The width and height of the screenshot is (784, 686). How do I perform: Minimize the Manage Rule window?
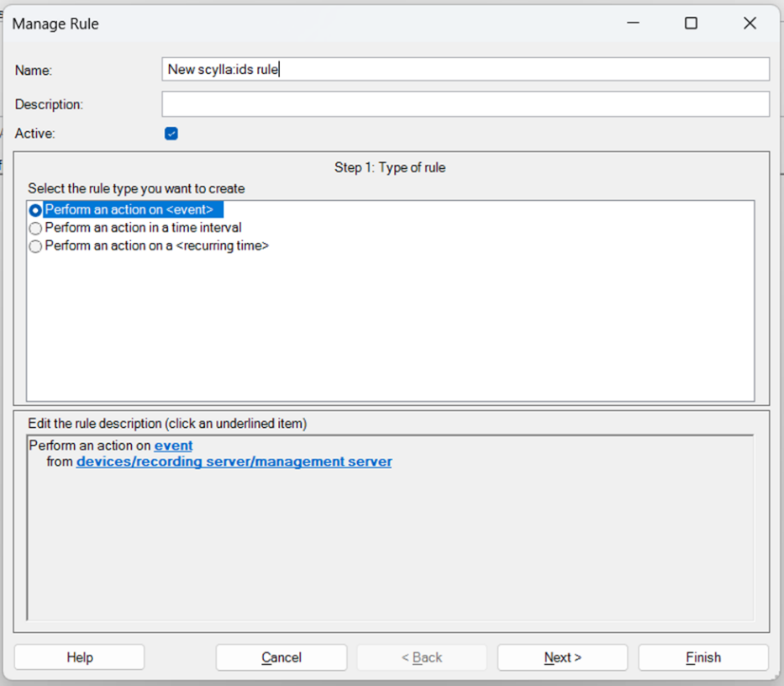click(x=631, y=24)
